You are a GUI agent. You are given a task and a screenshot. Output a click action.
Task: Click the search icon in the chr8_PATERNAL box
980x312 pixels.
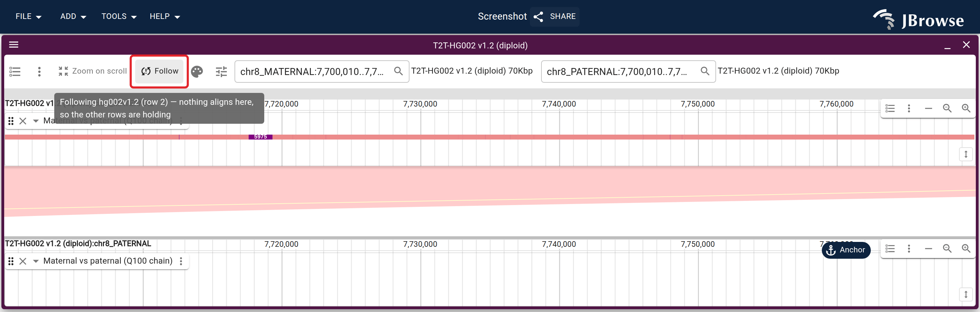[x=705, y=71]
